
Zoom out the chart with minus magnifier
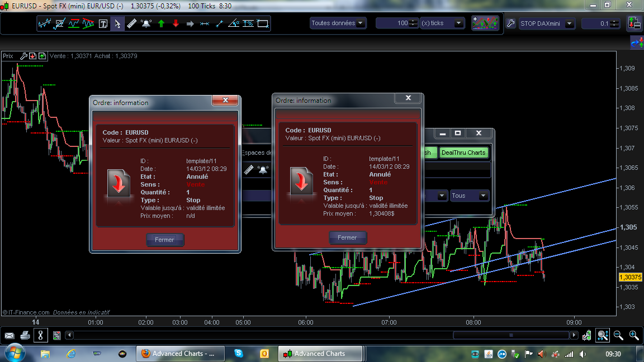[x=618, y=335]
